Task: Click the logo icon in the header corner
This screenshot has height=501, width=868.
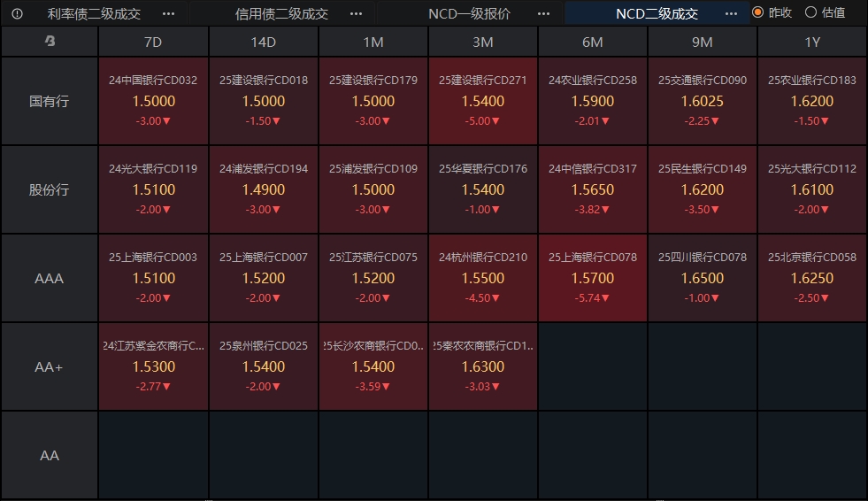Action: click(50, 41)
